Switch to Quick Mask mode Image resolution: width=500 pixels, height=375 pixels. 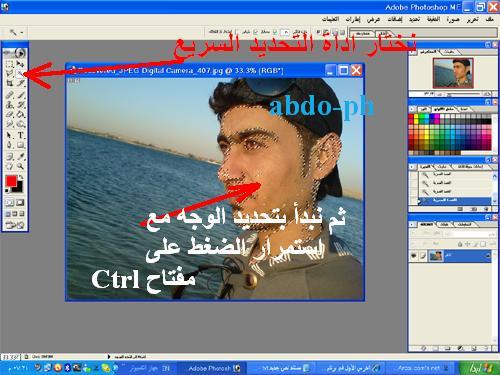tap(20, 202)
